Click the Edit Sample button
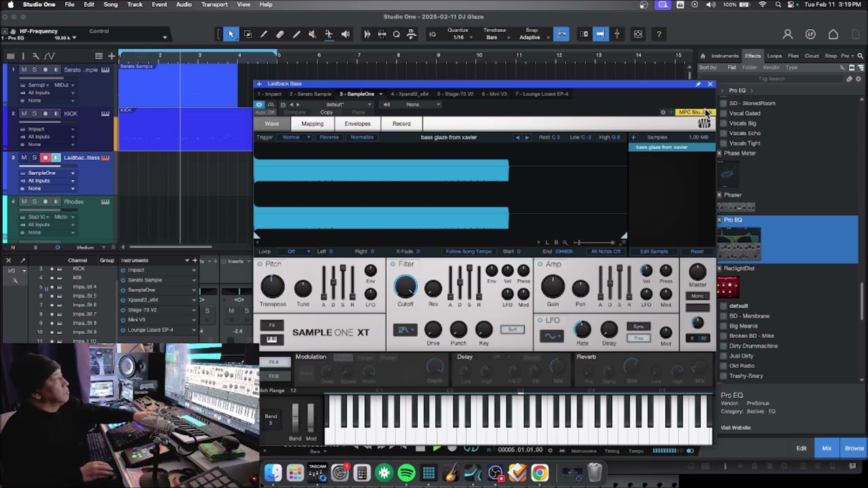 click(x=654, y=251)
